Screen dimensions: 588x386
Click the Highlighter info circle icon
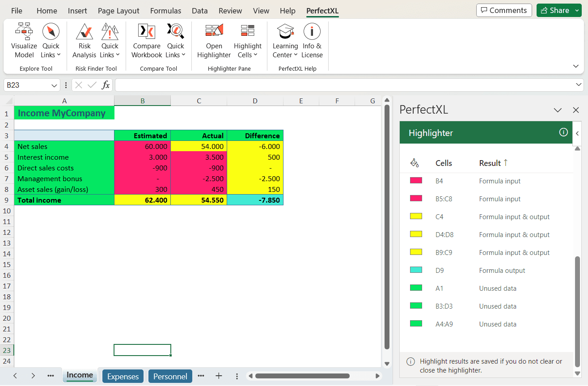[x=563, y=132]
